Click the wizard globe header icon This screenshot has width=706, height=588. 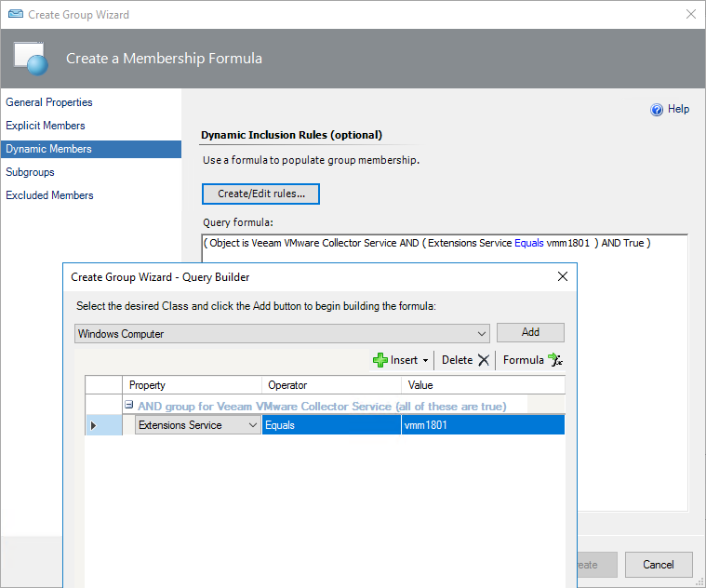[x=31, y=59]
